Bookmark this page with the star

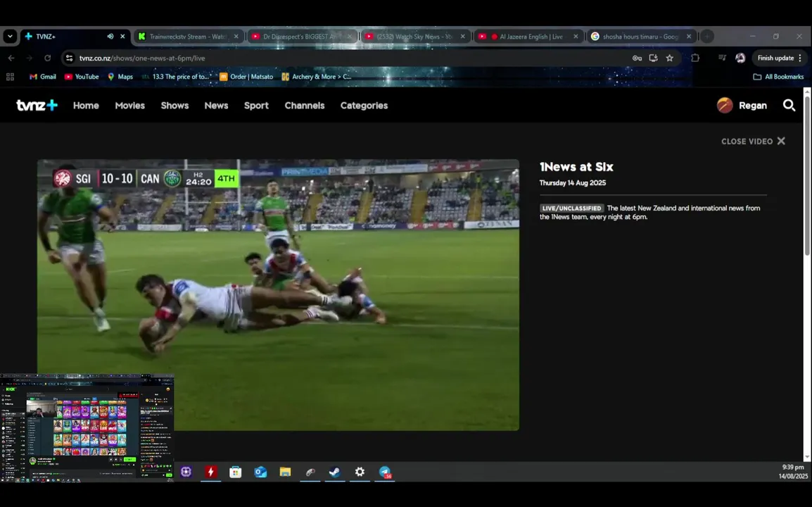click(670, 58)
